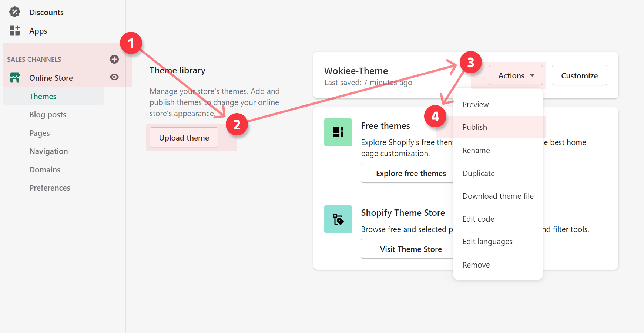Duplicate the Wokiee-Theme

tap(478, 173)
